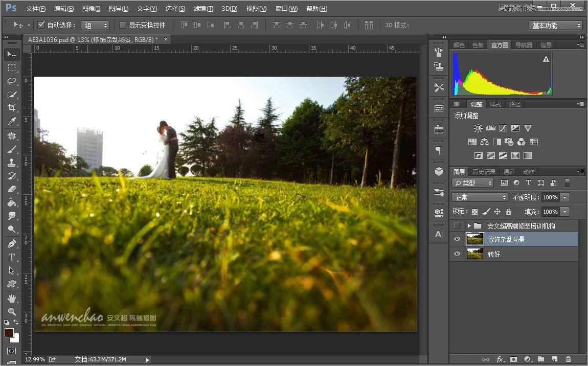This screenshot has height=366, width=588.
Task: Select the 转好 layer thumbnail
Action: click(475, 254)
